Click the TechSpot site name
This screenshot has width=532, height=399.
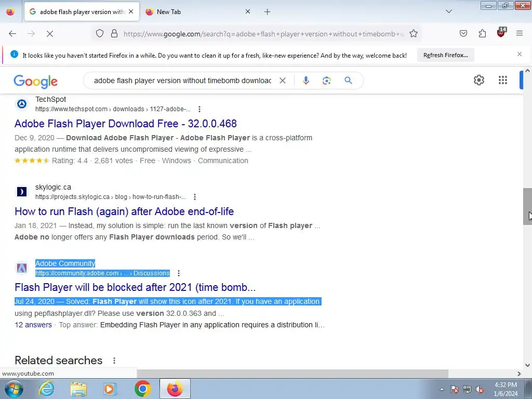pos(50,99)
